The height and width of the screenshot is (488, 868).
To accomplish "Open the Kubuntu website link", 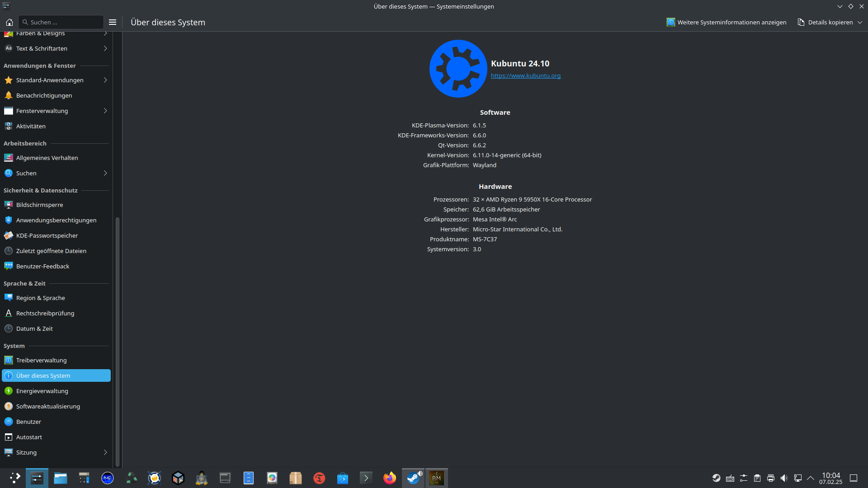I will click(525, 76).
